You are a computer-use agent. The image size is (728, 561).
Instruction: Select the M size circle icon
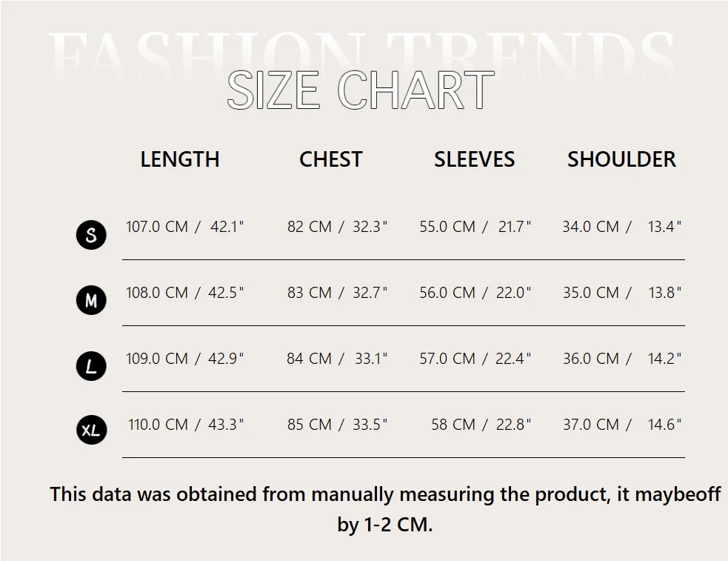[91, 300]
